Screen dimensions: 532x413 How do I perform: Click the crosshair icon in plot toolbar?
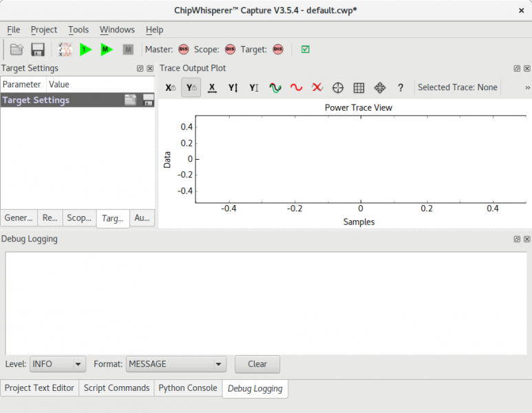click(x=338, y=87)
